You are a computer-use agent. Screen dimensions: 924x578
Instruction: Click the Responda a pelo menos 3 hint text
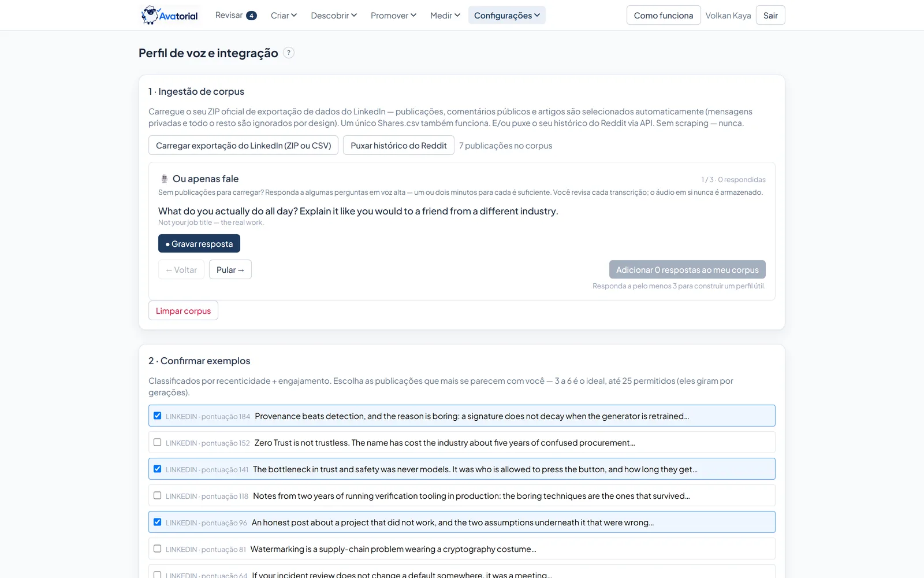coord(679,286)
